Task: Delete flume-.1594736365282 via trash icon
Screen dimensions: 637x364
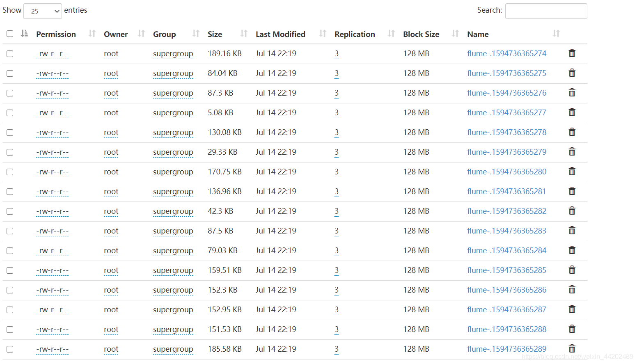Action: (x=572, y=211)
